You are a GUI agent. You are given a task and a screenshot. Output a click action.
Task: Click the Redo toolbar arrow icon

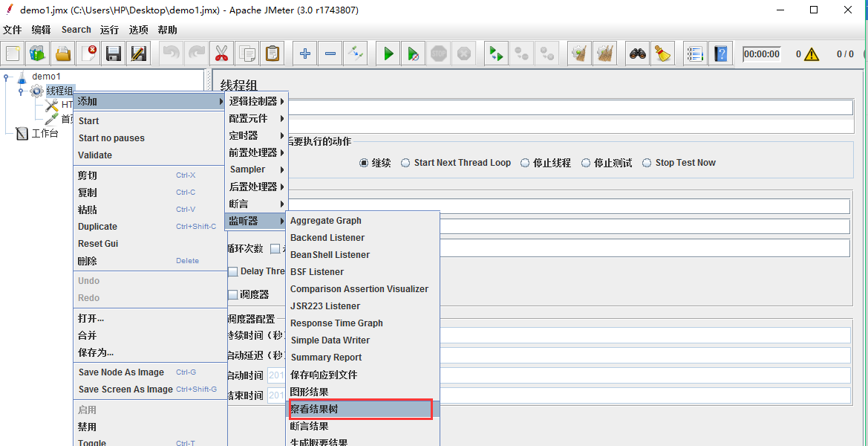click(197, 54)
